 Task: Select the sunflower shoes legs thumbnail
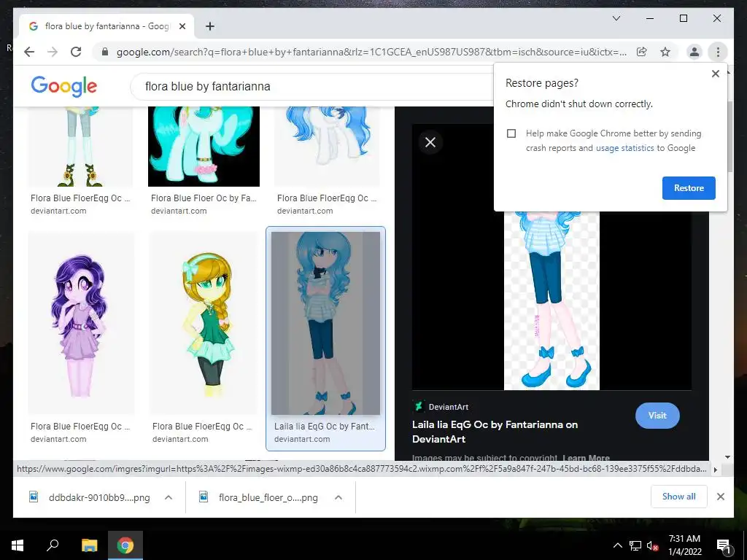80,147
